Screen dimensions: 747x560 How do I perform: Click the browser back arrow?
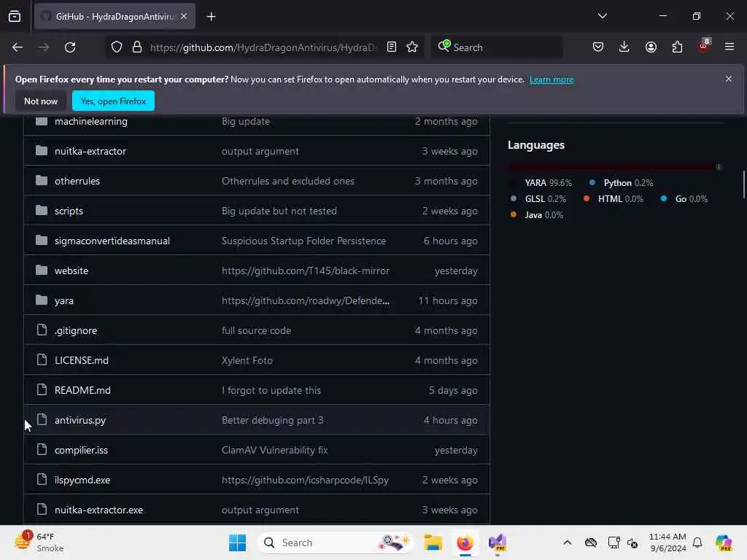[18, 47]
